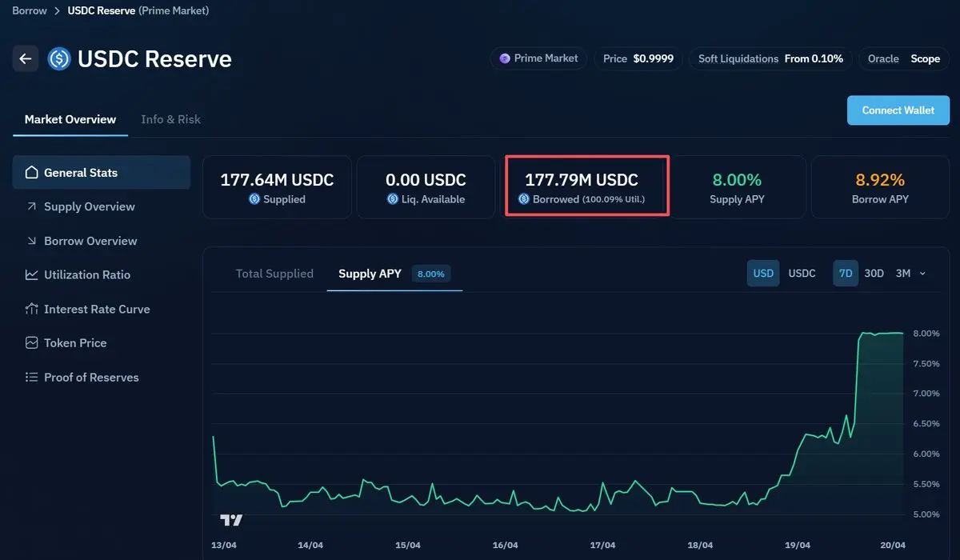Viewport: 960px width, 560px height.
Task: Click the Price $0.9999 badge
Action: [638, 58]
